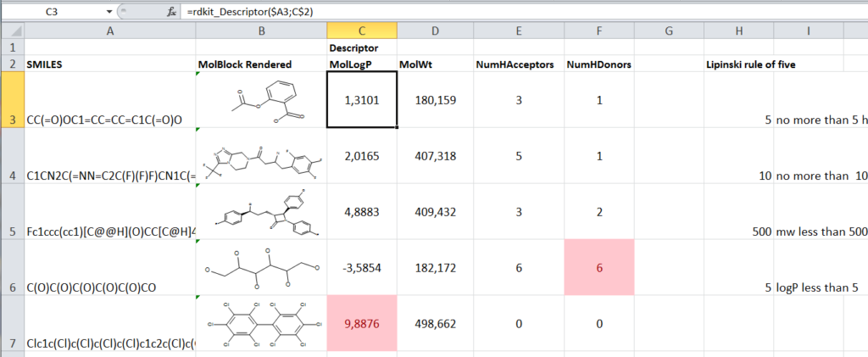The width and height of the screenshot is (868, 357).
Task: Select MolWt cell 180,159
Action: [x=435, y=99]
